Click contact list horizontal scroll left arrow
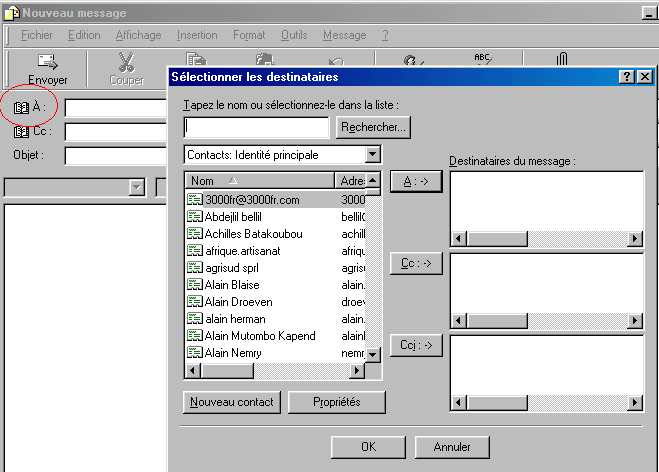 193,371
